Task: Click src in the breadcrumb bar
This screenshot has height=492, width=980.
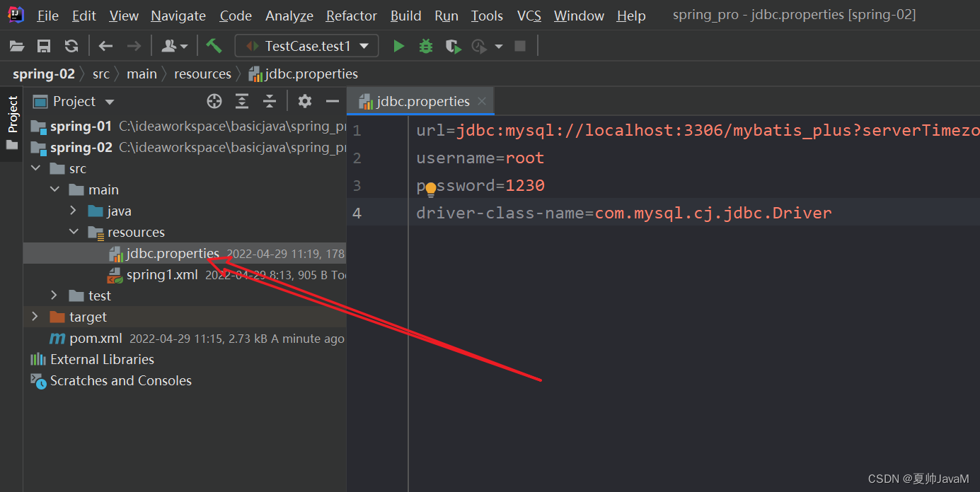Action: [101, 74]
